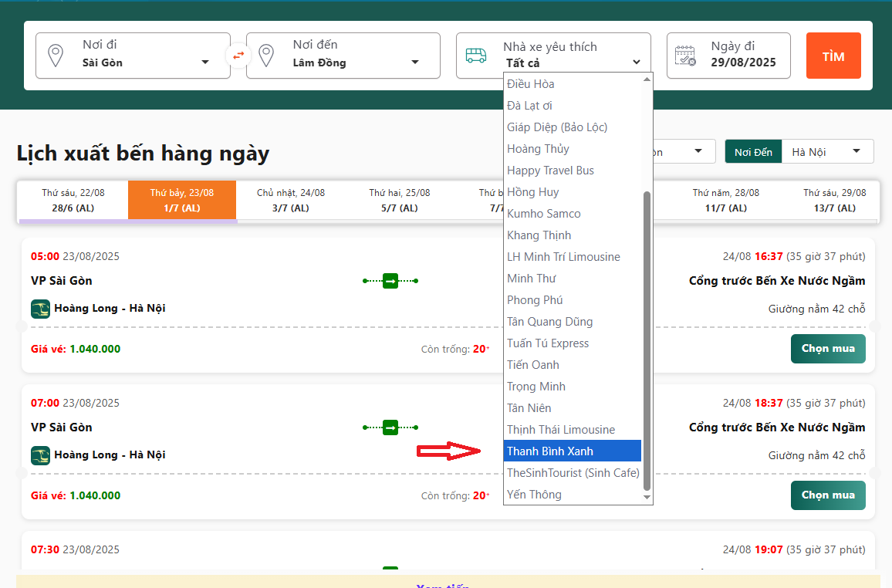Click the 05:00 23/08/2025 departure time
This screenshot has height=588, width=892.
pos(75,256)
